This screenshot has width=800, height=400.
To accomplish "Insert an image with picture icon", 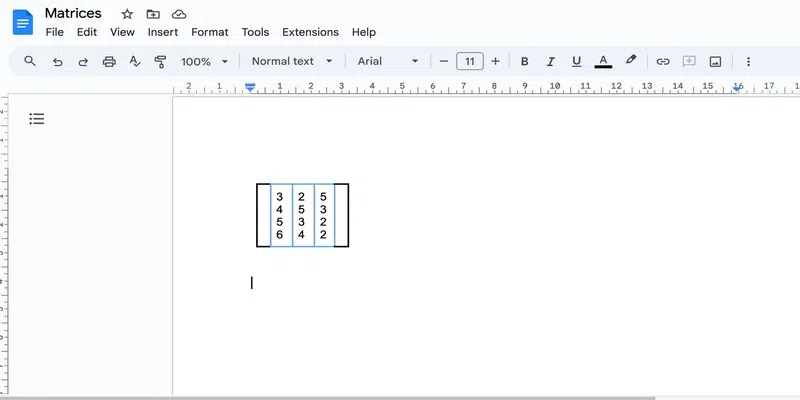I will 715,62.
